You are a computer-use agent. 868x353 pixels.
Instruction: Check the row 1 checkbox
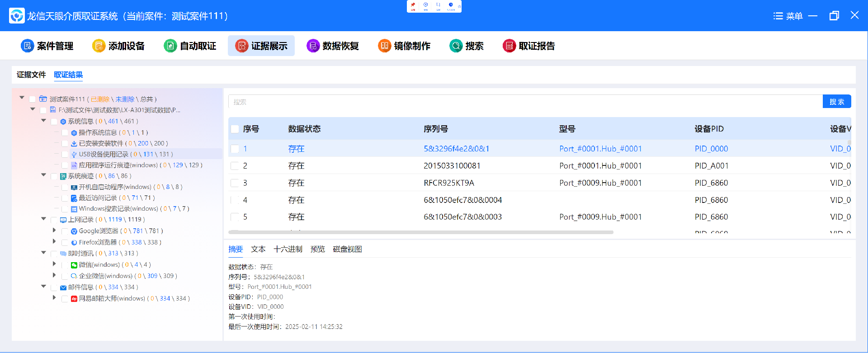point(235,149)
